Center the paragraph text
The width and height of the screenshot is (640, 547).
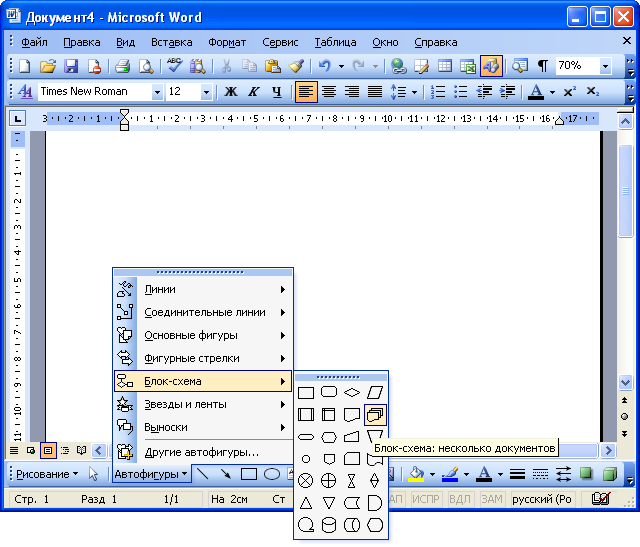(x=329, y=91)
